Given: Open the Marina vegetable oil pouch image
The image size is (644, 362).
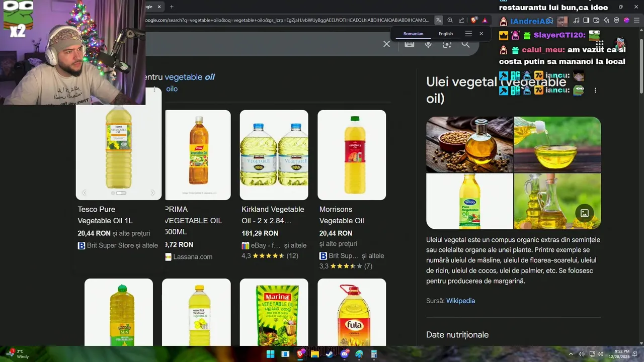Looking at the screenshot, I should coord(274,312).
